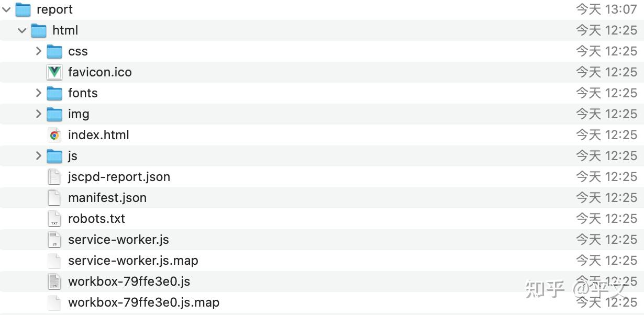Click the TXT file icon for robots.txt
This screenshot has height=315, width=644.
pos(54,219)
